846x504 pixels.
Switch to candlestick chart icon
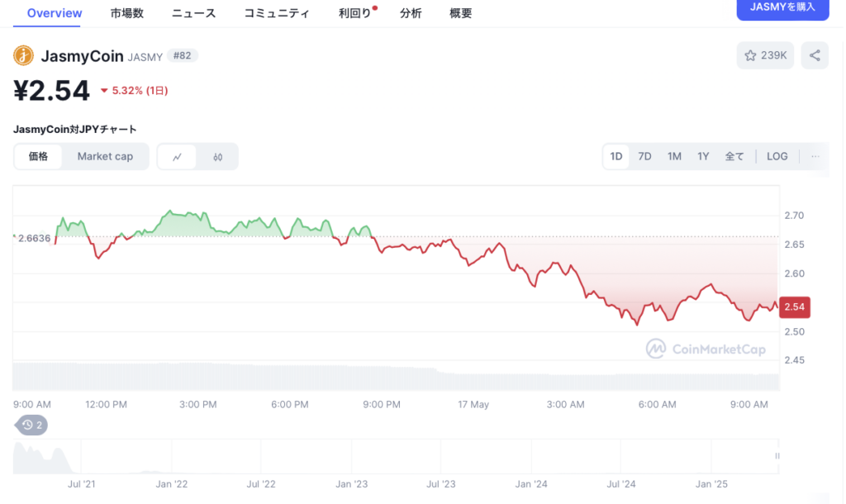217,157
